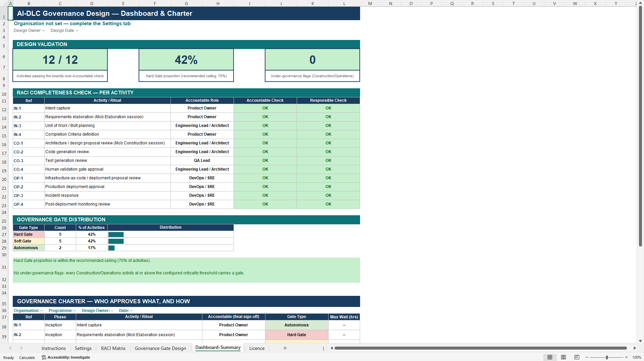644x361 pixels.
Task: Adjust the zoom slider handle
Action: [607, 357]
